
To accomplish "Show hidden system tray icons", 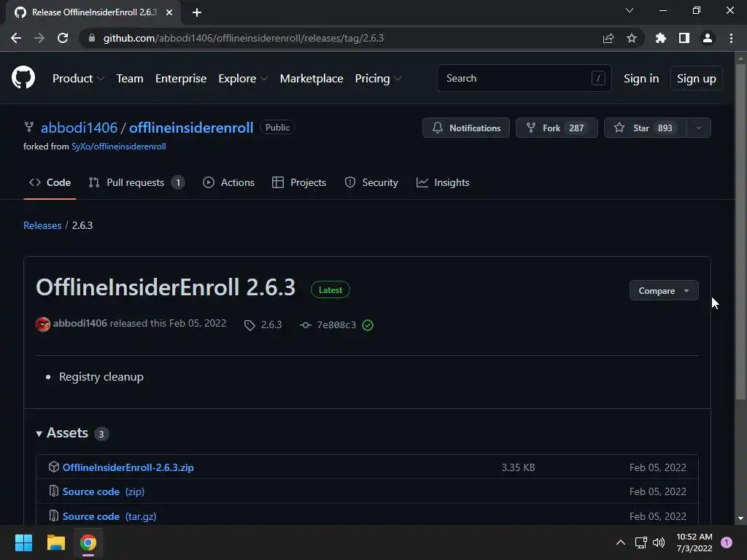I will [620, 542].
